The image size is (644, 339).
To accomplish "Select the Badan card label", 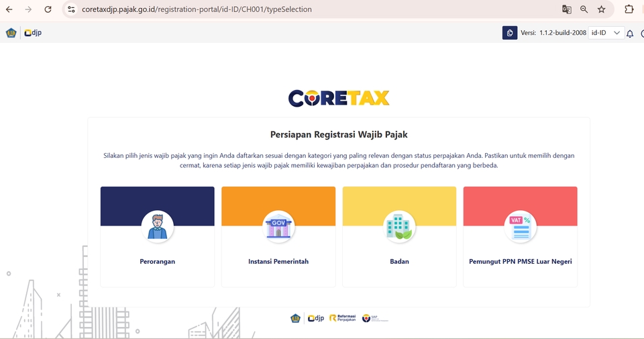I will point(399,262).
